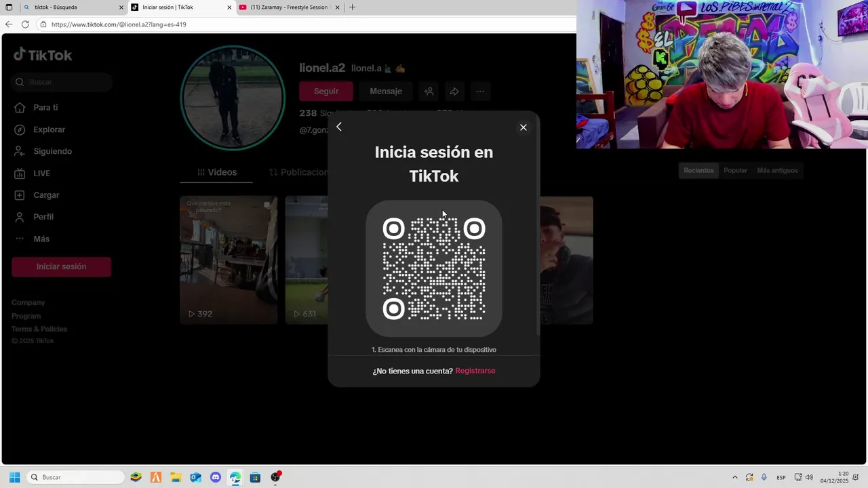Click the microphone tray icon
The image size is (868, 488).
[764, 477]
